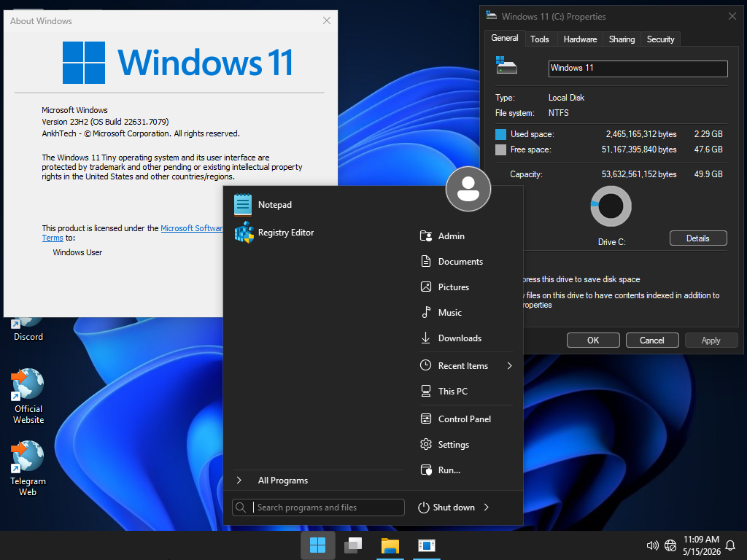Open Notepad from the Start menu
This screenshot has height=560, width=747.
[x=263, y=205]
